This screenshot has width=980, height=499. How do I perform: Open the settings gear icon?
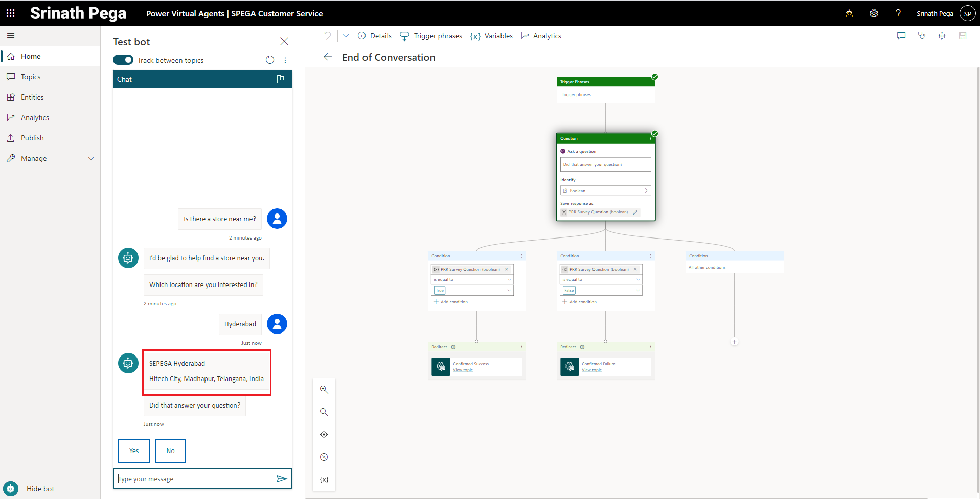(x=874, y=14)
